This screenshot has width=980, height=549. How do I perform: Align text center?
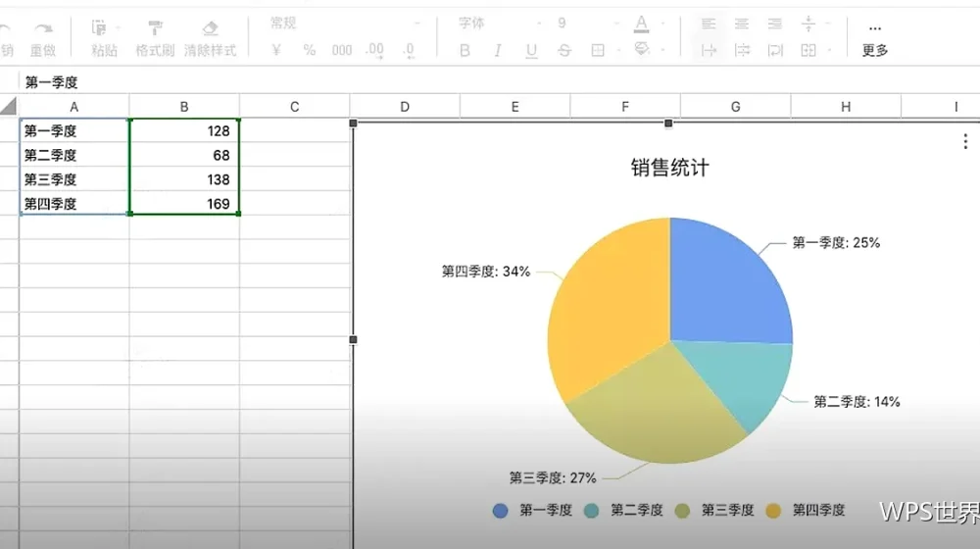point(742,24)
